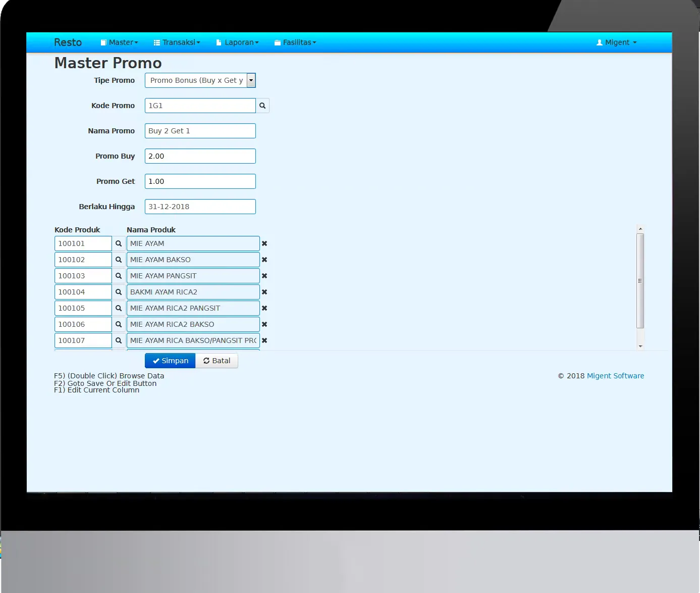This screenshot has height=593, width=700.
Task: Open product lookup for code 100105
Action: pos(119,308)
